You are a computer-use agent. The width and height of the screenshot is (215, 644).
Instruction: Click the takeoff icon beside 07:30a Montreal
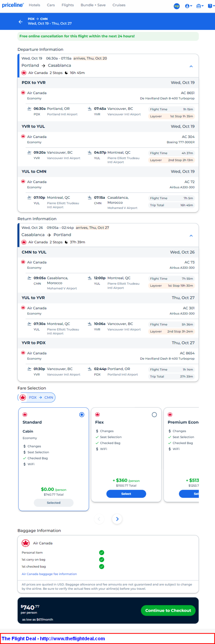click(30, 324)
